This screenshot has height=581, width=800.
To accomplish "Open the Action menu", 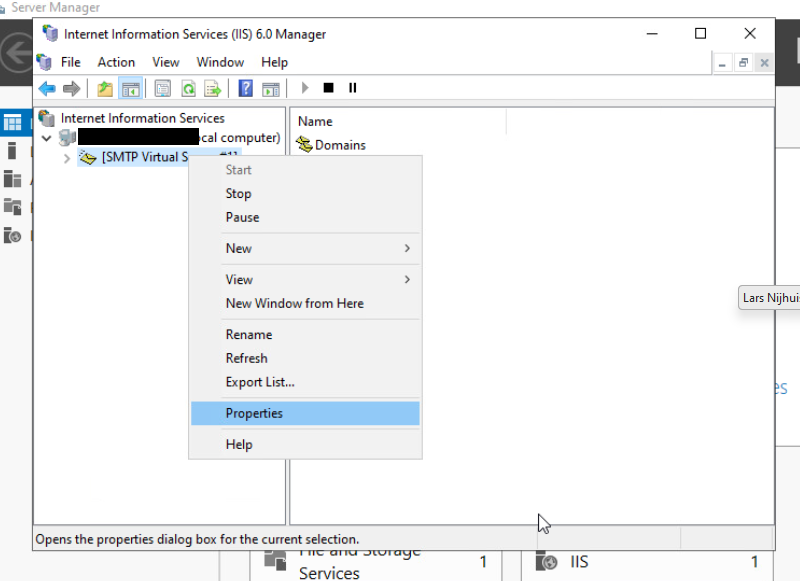I will click(x=116, y=62).
